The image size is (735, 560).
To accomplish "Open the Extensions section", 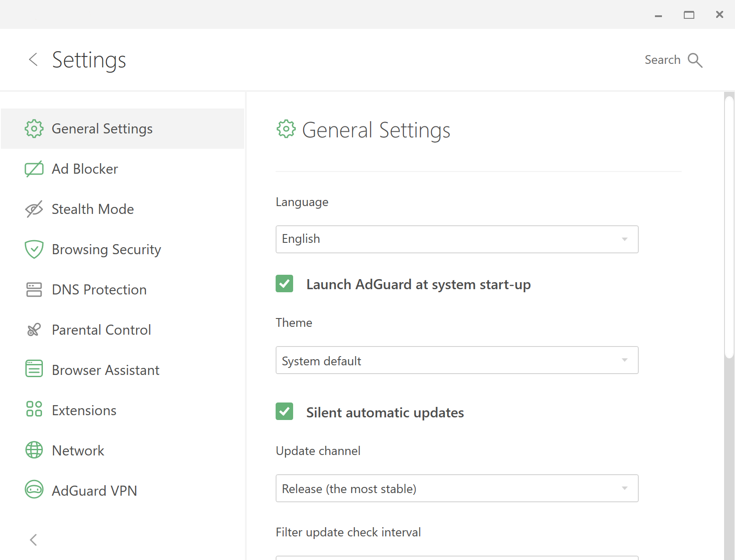I will click(122, 410).
